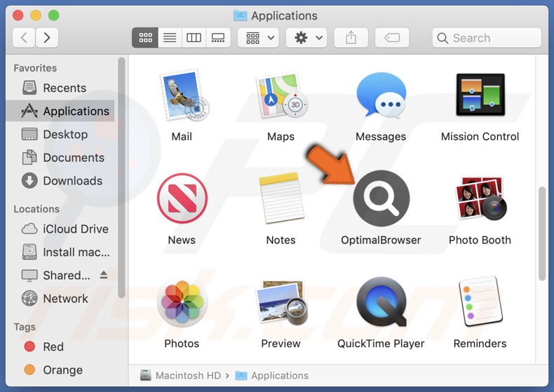
Task: Go forward with the right chevron button
Action: tap(47, 37)
